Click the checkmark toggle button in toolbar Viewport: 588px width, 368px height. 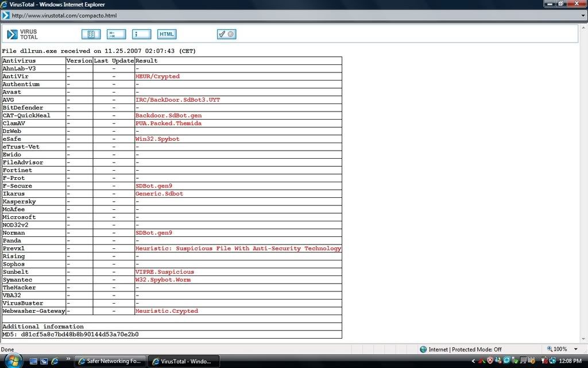[226, 34]
